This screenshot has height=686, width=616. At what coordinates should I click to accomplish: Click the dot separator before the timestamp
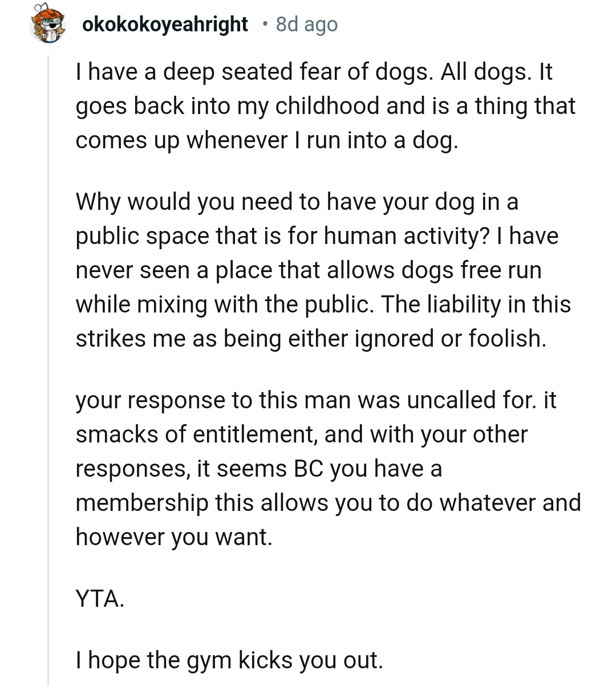264,24
